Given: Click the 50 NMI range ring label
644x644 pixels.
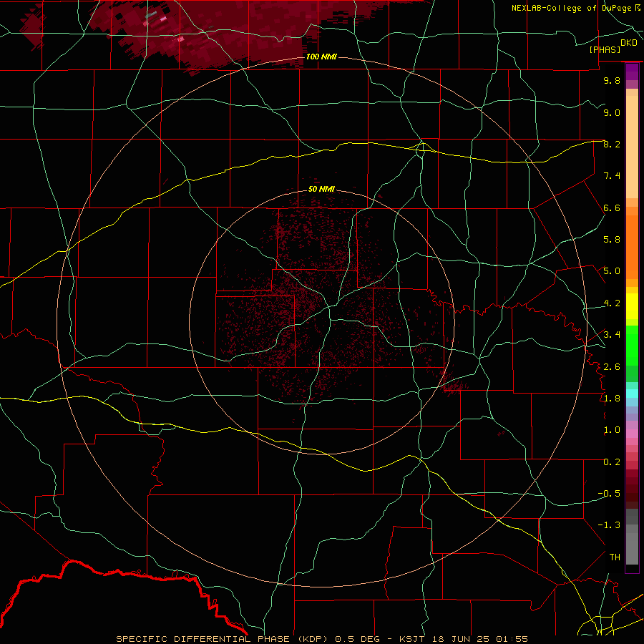Looking at the screenshot, I should click(321, 189).
